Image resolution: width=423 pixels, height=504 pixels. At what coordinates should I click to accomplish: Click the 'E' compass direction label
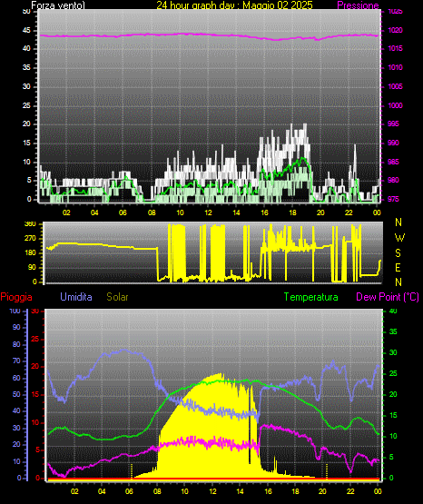398,267
